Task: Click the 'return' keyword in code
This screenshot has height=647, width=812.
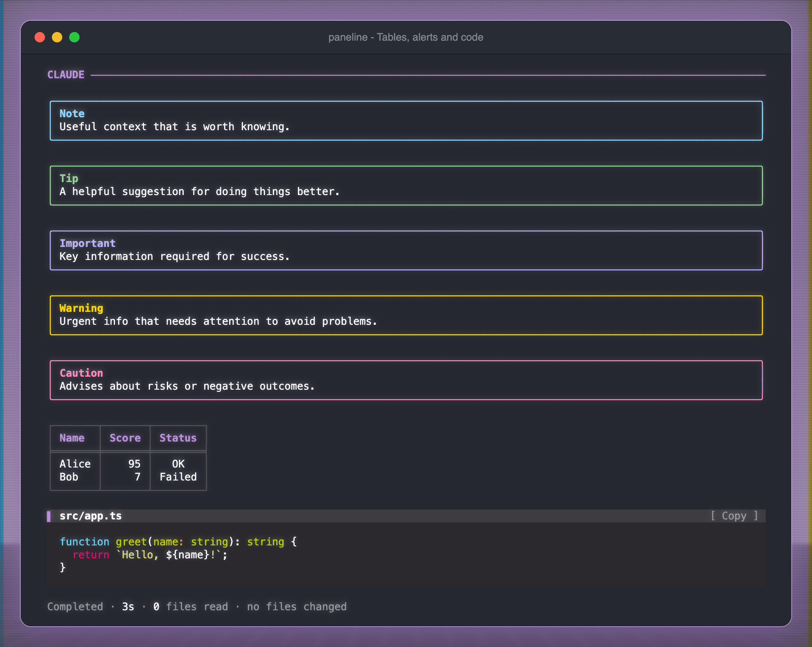Action: 91,555
